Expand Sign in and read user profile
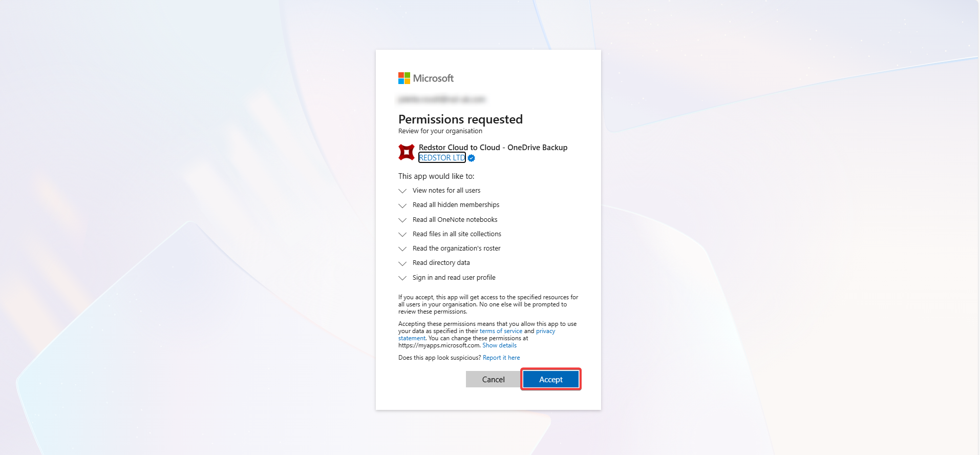 tap(402, 278)
